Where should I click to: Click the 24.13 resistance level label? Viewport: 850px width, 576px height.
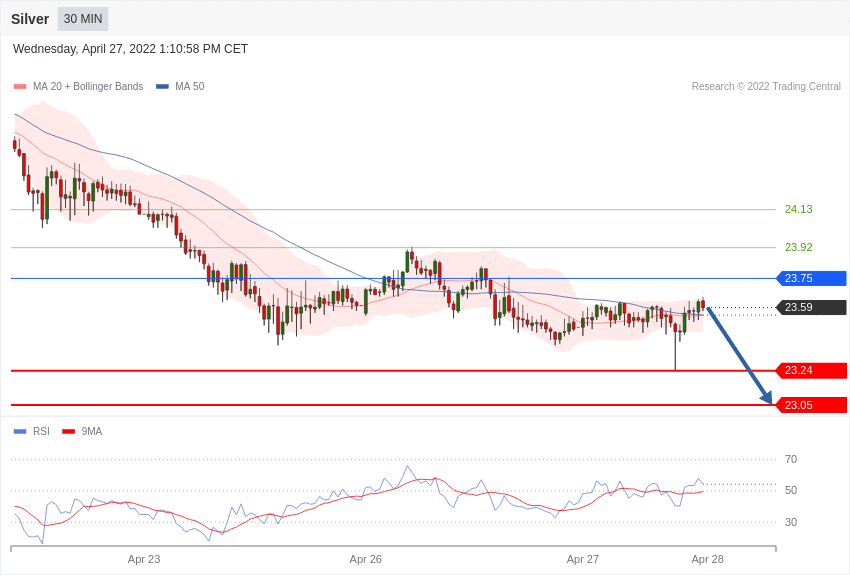(799, 209)
